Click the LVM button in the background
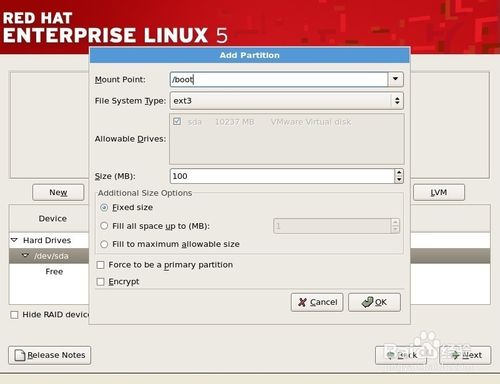 439,192
